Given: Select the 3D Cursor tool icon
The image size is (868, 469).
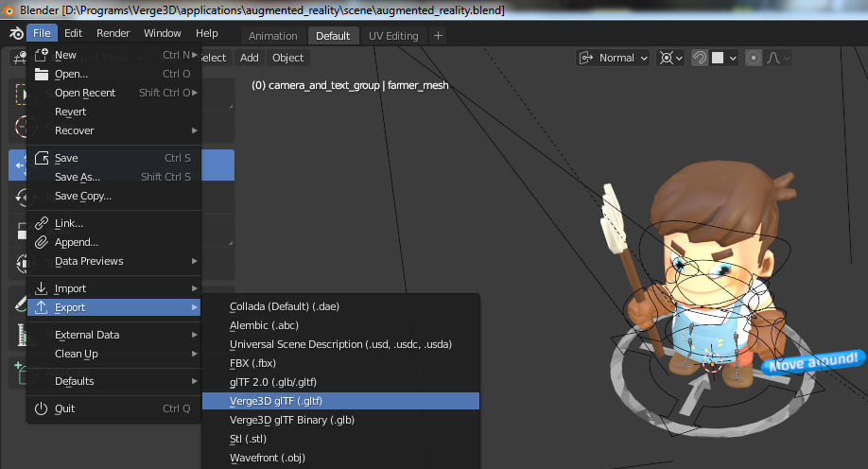Looking at the screenshot, I should point(21,127).
